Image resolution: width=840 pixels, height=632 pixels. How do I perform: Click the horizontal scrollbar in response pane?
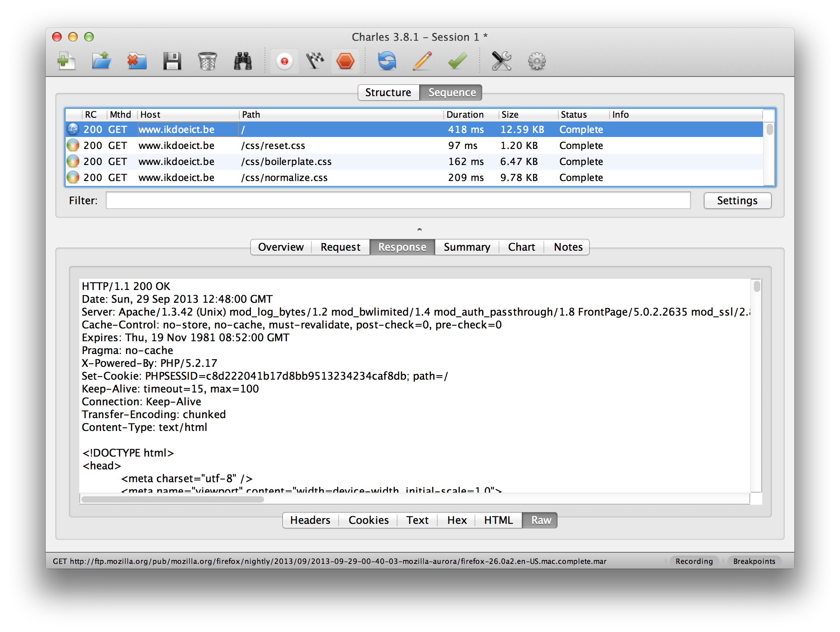[x=172, y=499]
